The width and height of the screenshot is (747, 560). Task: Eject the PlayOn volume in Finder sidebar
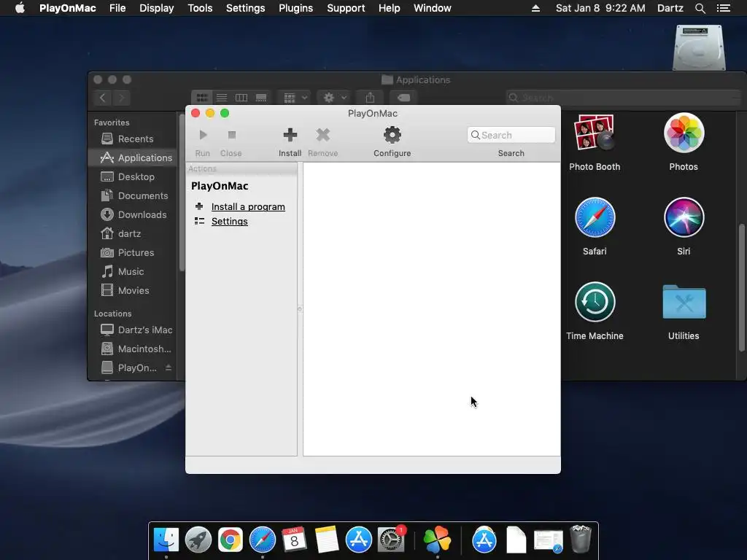click(x=169, y=367)
